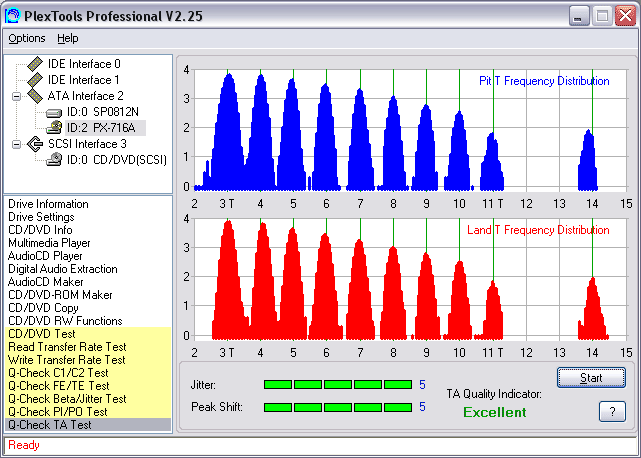The height and width of the screenshot is (458, 641).
Task: Open Multimedia Player function
Action: 49,243
